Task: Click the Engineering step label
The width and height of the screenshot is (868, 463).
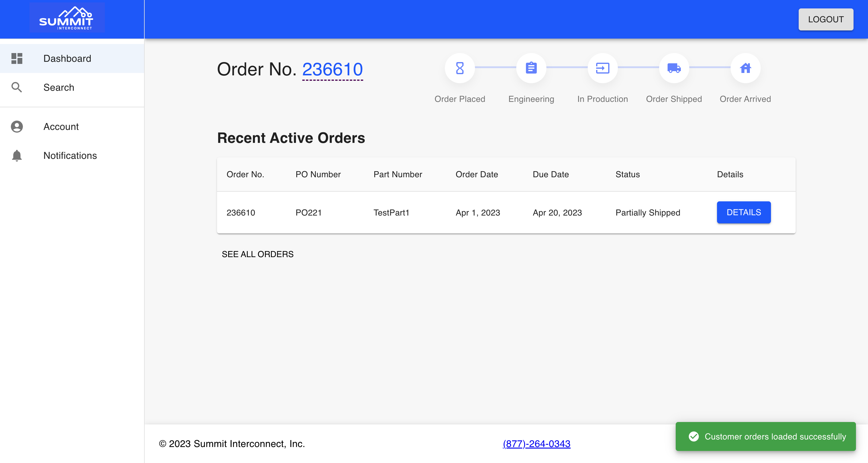Action: tap(531, 99)
